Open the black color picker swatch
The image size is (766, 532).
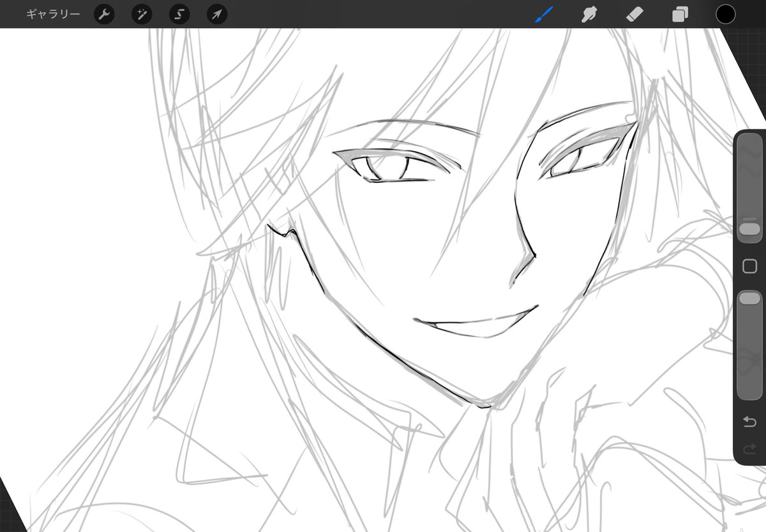(726, 14)
